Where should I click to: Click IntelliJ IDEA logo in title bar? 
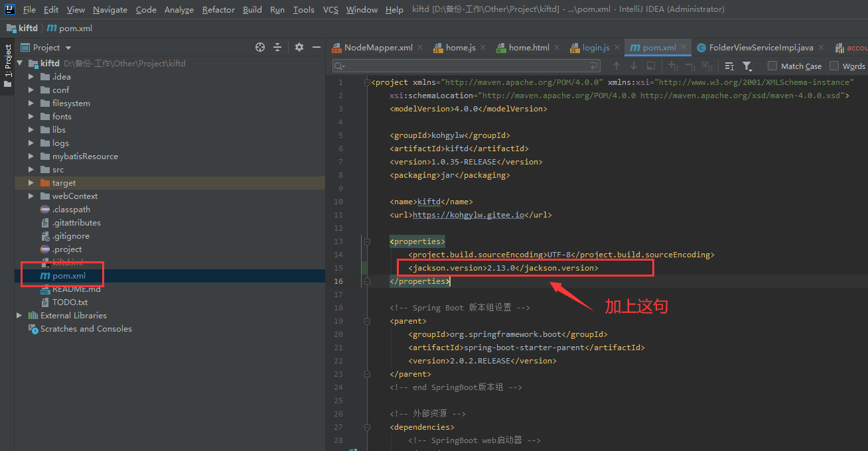(x=10, y=9)
